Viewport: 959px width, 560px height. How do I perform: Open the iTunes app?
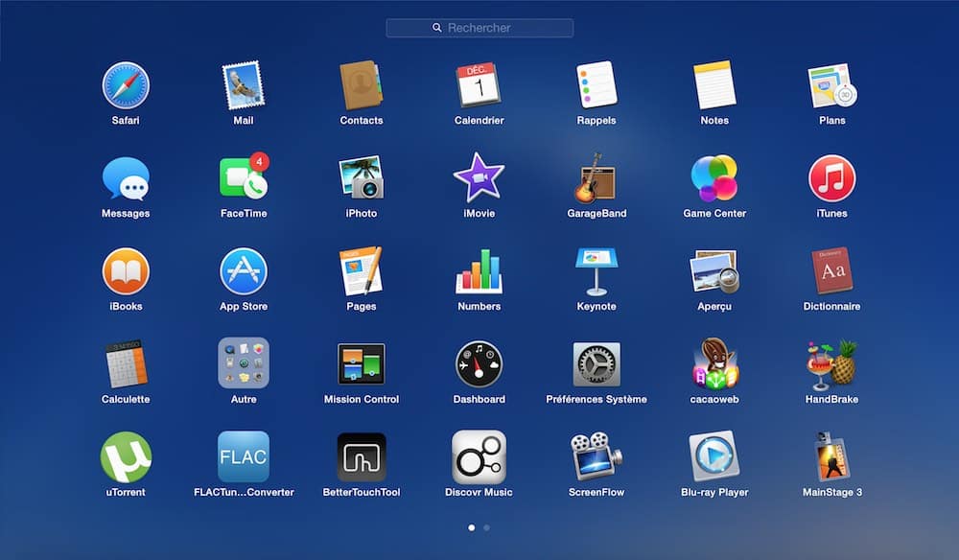tap(831, 178)
